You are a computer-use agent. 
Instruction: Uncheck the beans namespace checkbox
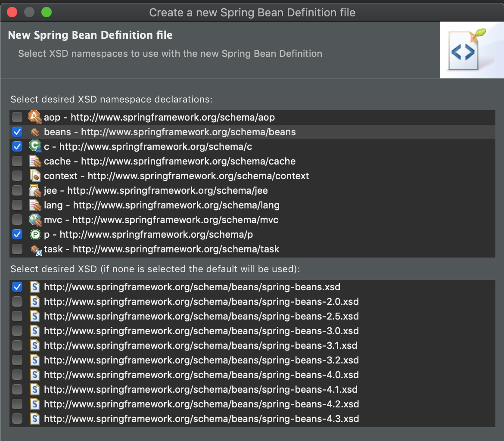point(17,132)
